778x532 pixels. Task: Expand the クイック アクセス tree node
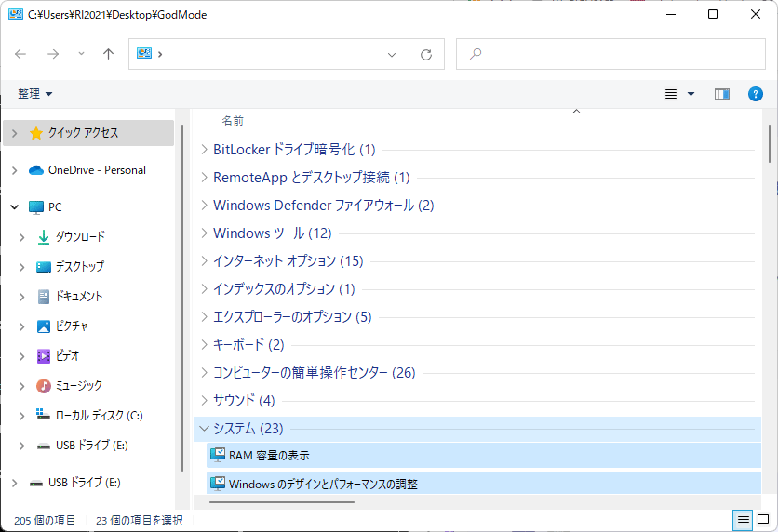coord(14,133)
